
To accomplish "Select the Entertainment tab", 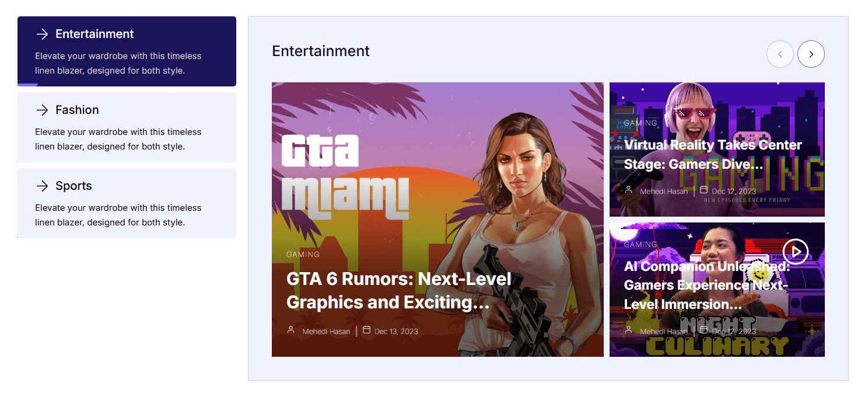I will [127, 51].
